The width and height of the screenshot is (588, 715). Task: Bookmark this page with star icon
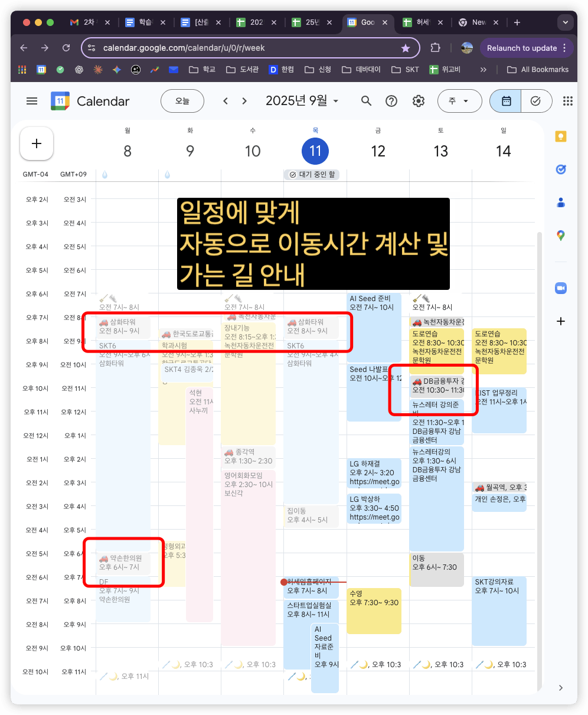406,48
